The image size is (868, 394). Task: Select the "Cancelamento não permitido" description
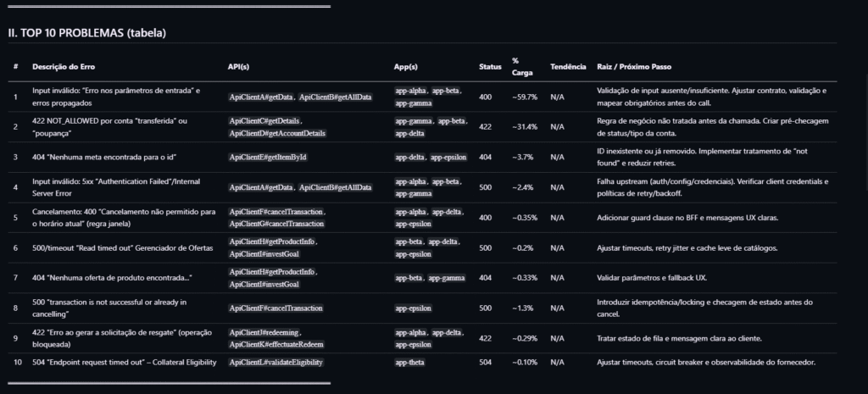(124, 218)
